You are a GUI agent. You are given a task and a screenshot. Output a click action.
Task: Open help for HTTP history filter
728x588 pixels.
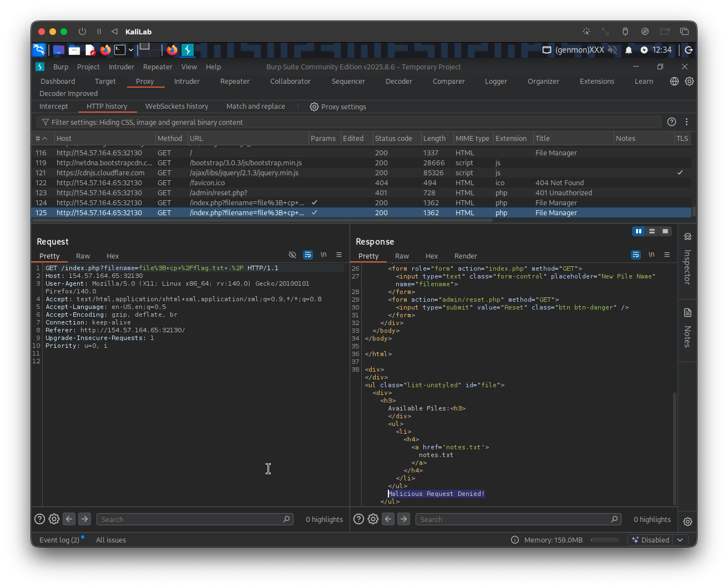click(671, 122)
